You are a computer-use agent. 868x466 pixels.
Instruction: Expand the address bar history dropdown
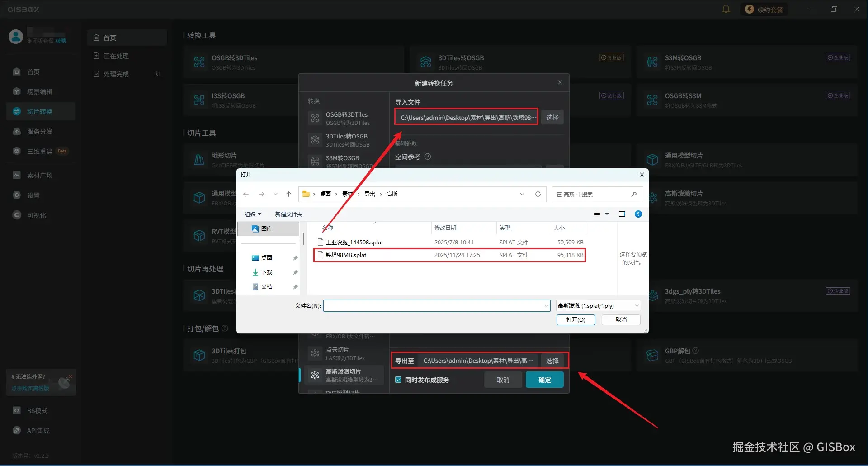point(522,194)
